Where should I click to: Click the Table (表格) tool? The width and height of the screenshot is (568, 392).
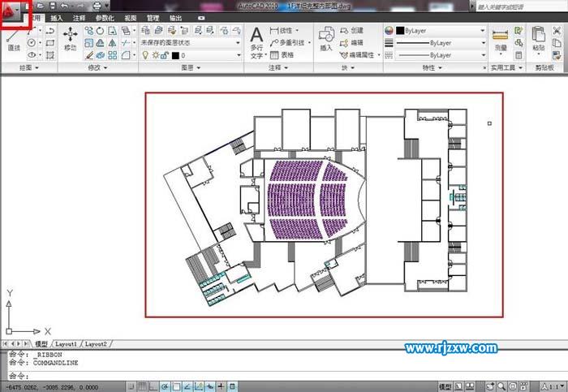[x=282, y=55]
